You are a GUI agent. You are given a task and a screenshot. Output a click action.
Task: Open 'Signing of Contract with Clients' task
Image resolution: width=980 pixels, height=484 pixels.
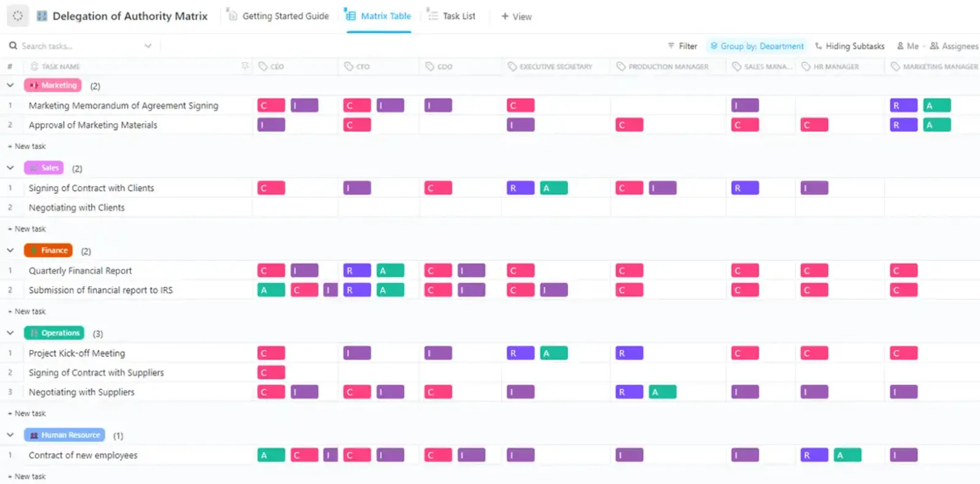[91, 188]
